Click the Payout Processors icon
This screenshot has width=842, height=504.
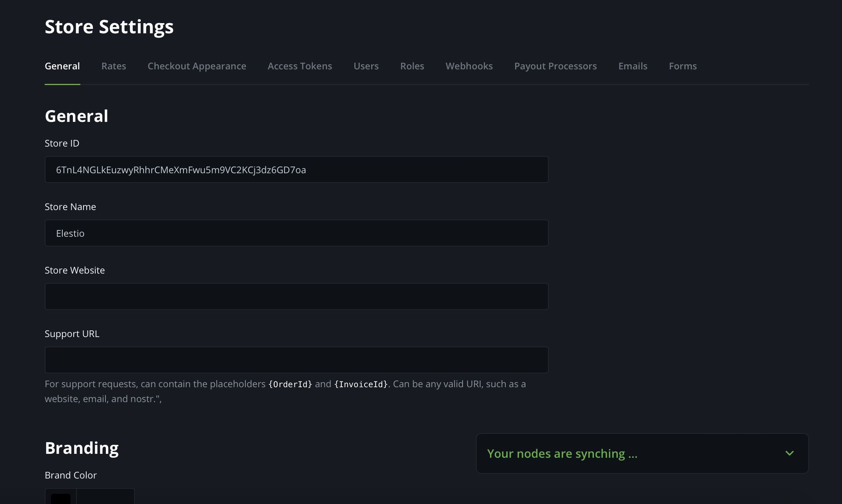click(556, 65)
